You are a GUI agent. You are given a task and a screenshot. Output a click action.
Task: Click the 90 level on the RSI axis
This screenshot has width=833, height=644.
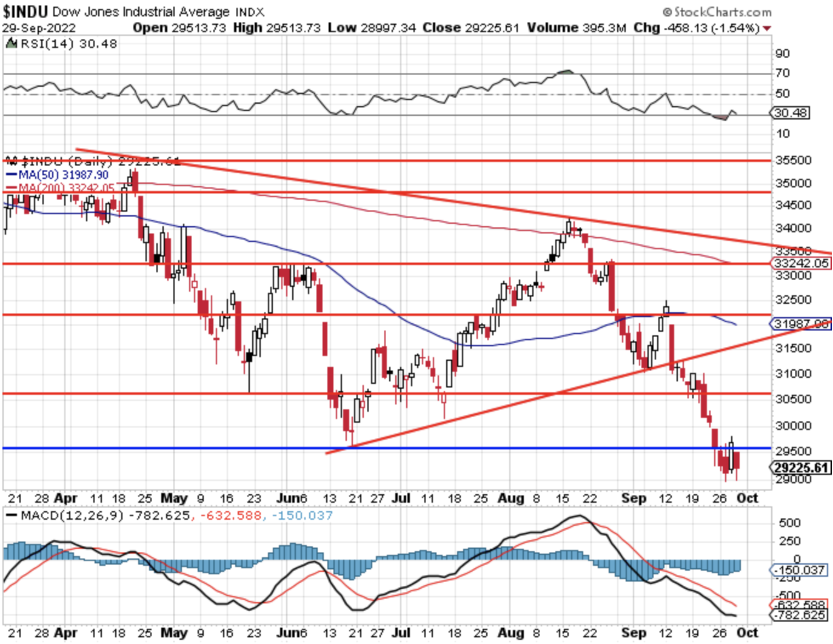click(x=783, y=53)
